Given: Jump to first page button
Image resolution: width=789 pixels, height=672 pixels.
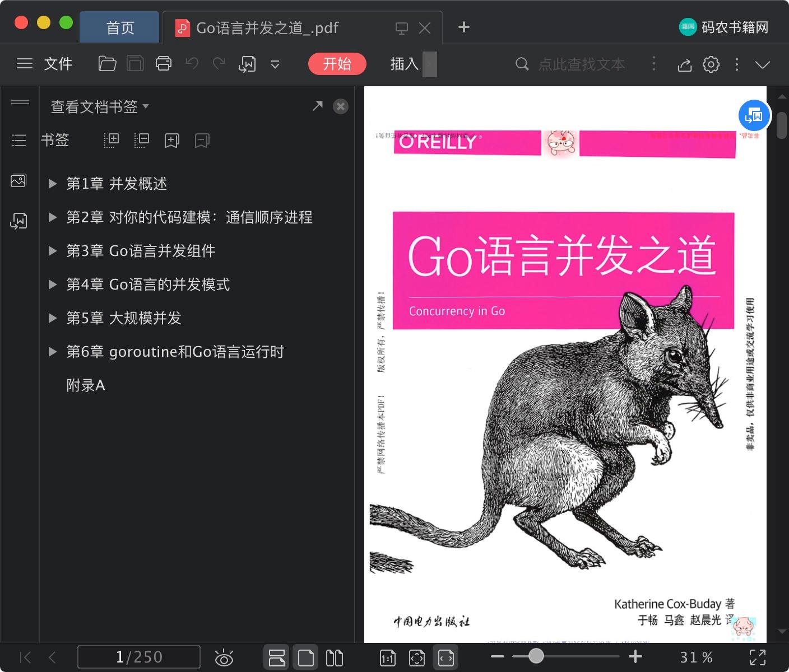Looking at the screenshot, I should [x=25, y=657].
